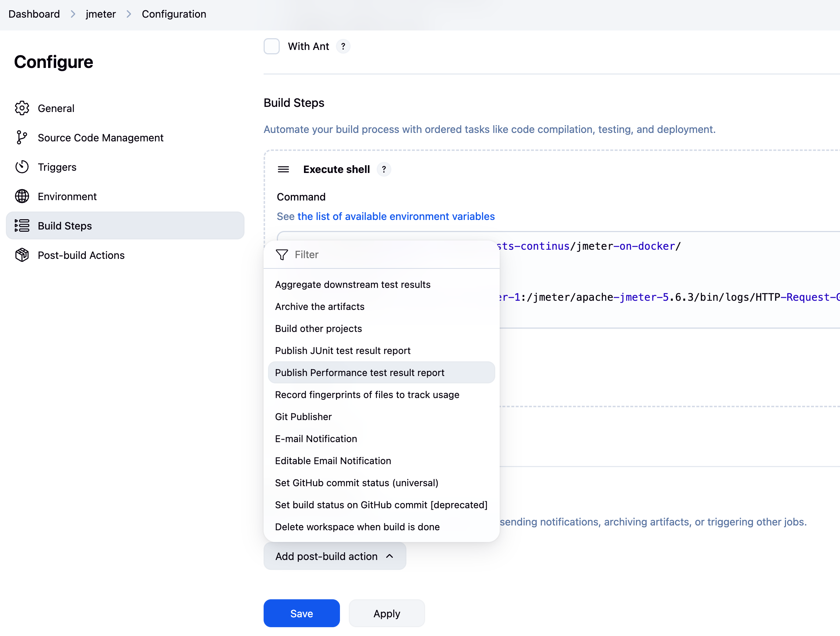840x636 pixels.
Task: Select Publish Performance test result report
Action: coord(360,373)
